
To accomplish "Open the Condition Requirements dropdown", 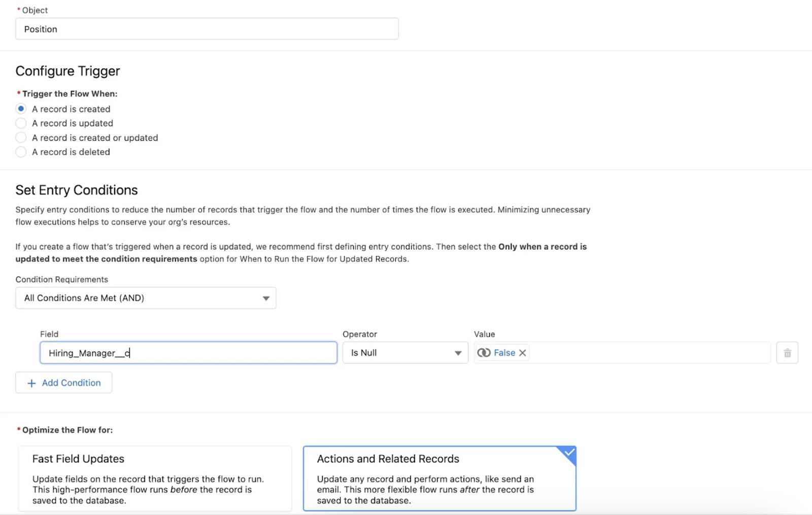I will (146, 298).
